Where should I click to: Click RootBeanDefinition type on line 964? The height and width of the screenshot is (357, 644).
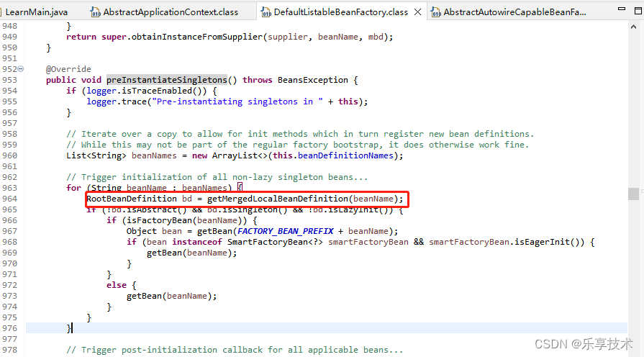(132, 199)
